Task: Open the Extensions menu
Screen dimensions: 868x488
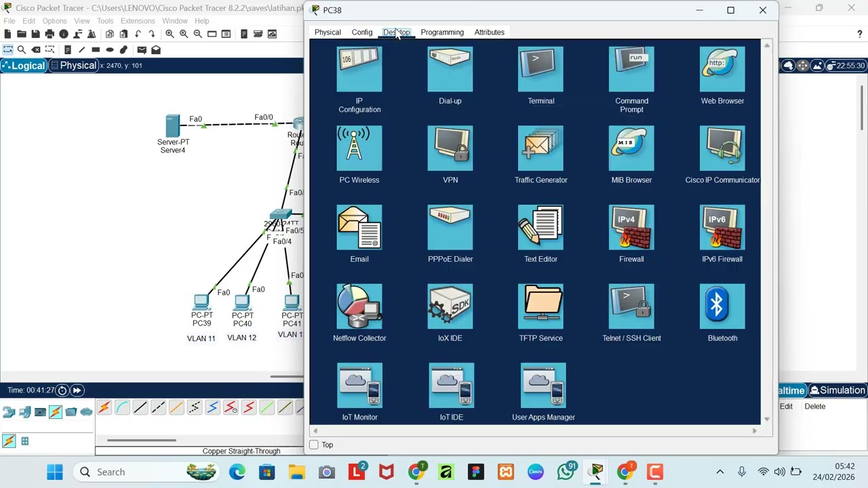Action: coord(138,21)
